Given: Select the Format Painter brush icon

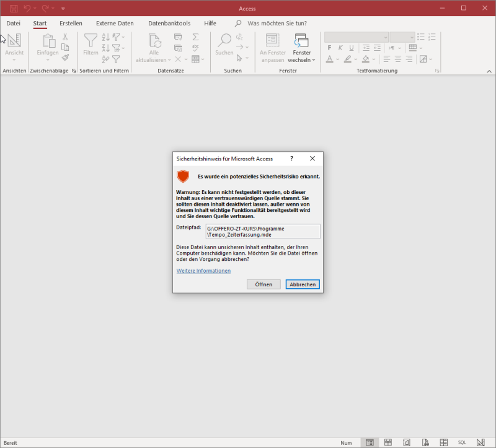Looking at the screenshot, I should pos(66,58).
